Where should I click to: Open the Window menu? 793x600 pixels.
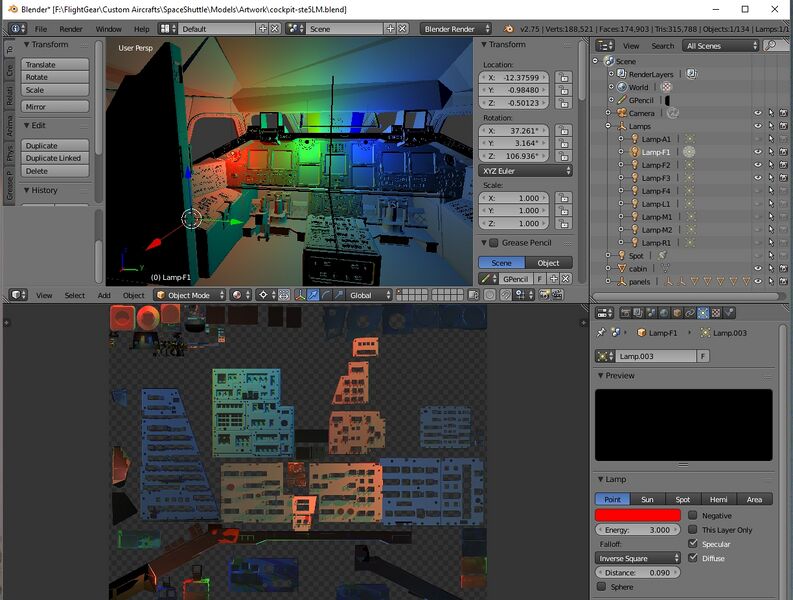click(108, 29)
